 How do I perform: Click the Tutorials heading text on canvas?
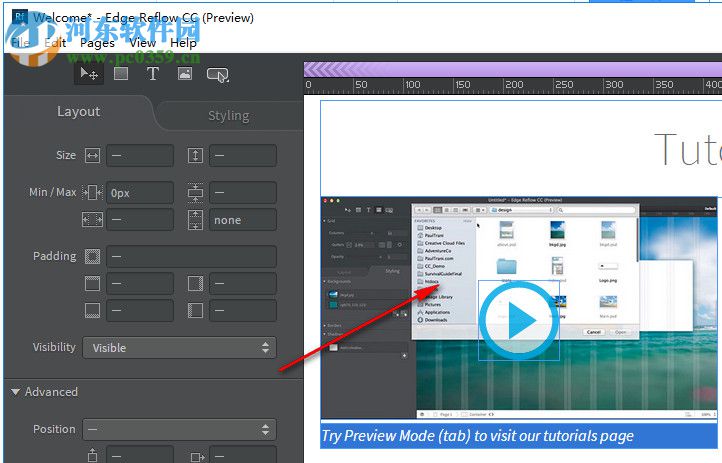[x=687, y=149]
